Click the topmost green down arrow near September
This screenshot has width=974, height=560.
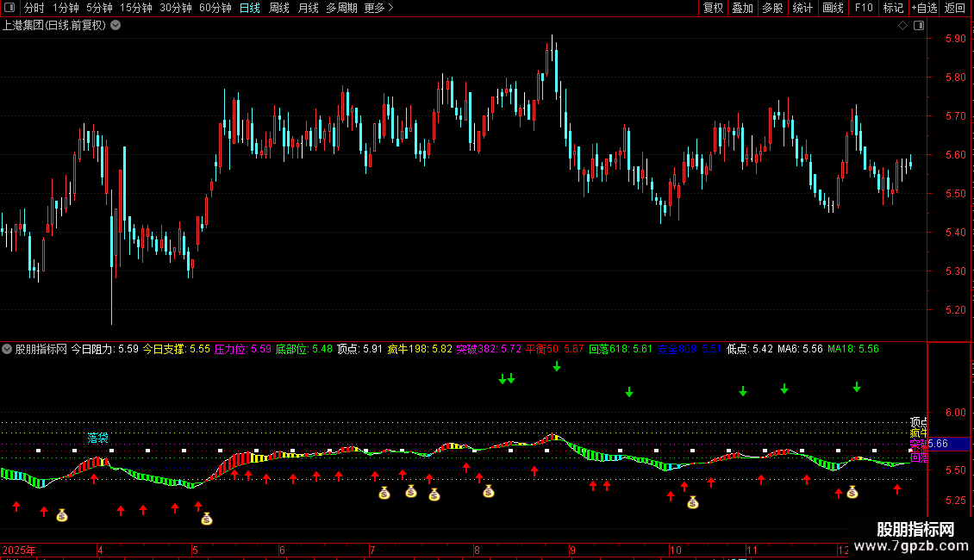(x=557, y=367)
